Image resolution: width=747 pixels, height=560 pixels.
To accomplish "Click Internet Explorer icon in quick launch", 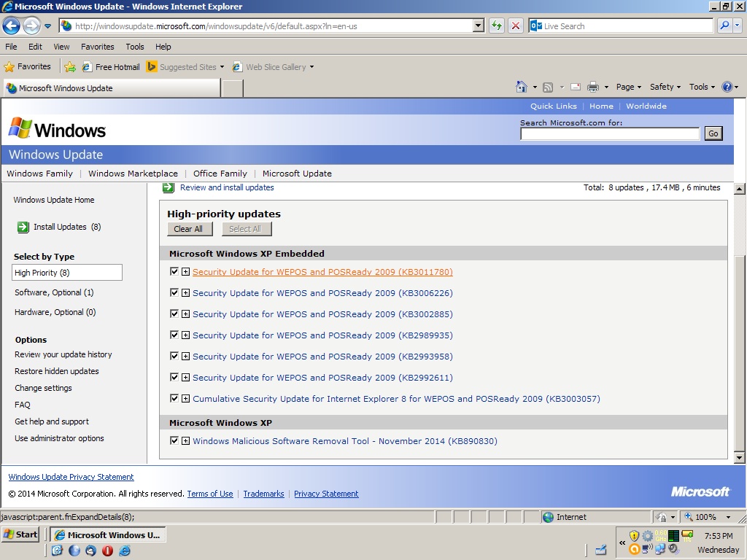I will 124,551.
